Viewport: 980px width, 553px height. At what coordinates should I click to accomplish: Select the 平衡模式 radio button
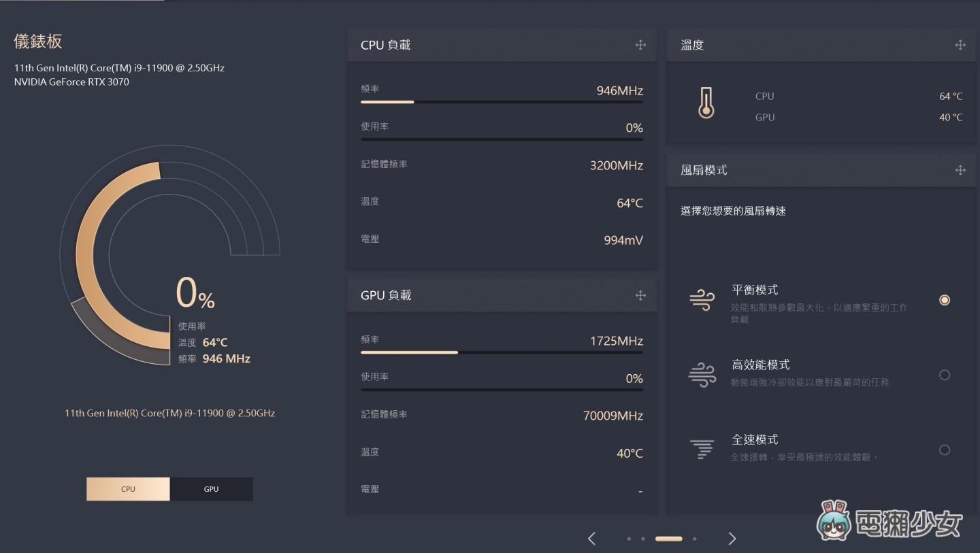[945, 299]
